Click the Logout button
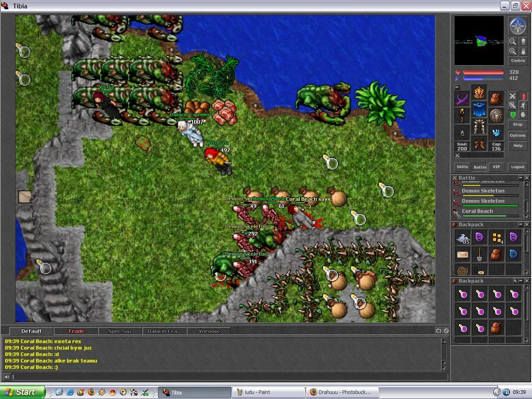This screenshot has height=399, width=532. 517,167
